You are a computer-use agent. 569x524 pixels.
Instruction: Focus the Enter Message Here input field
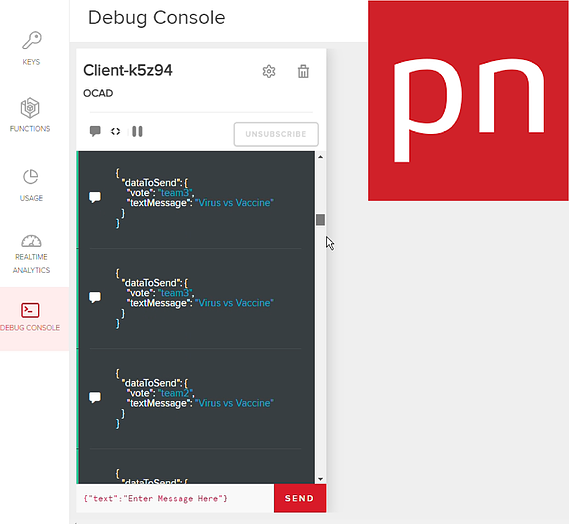[x=175, y=498]
